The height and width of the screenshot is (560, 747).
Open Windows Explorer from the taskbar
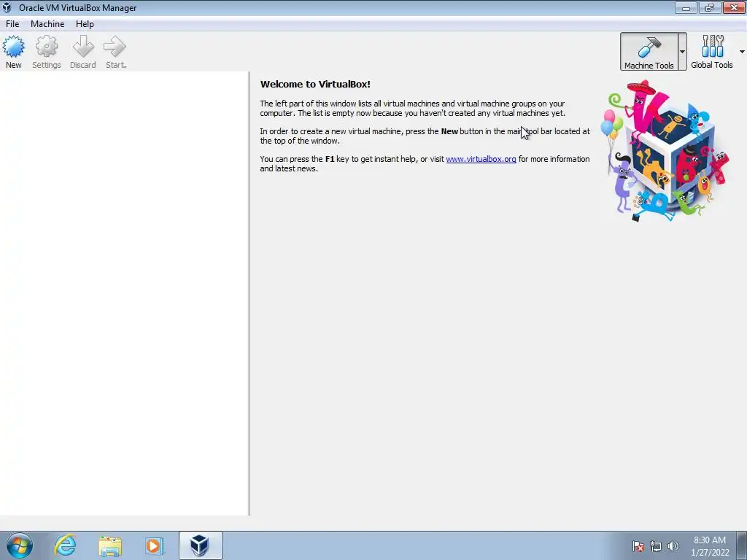[x=110, y=545]
